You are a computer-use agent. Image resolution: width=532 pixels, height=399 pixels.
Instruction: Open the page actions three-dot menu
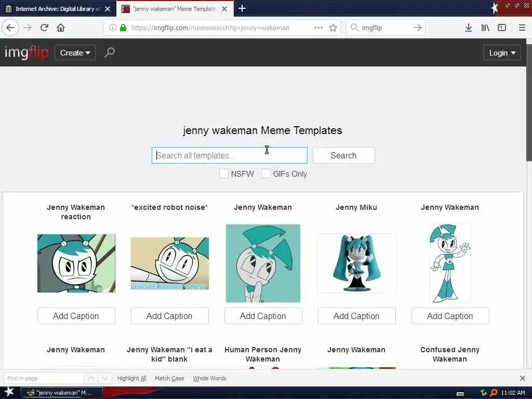tap(318, 28)
